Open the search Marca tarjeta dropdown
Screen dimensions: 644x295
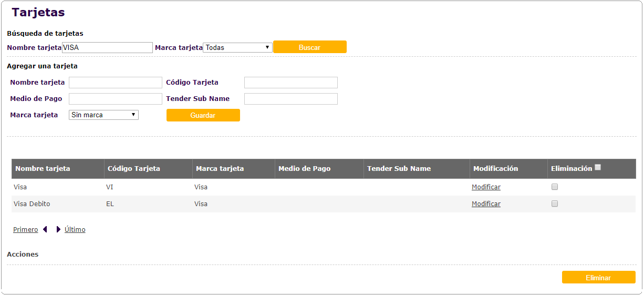[x=237, y=47]
